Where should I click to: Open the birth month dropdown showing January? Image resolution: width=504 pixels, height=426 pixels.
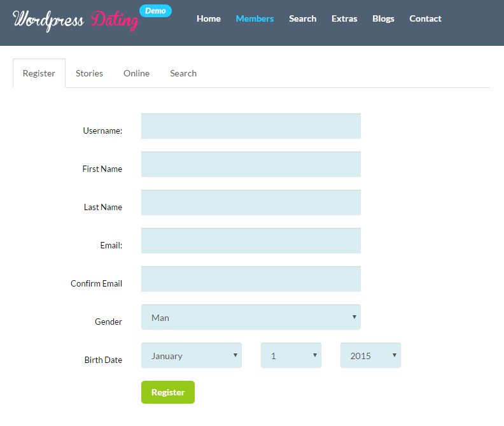[192, 355]
